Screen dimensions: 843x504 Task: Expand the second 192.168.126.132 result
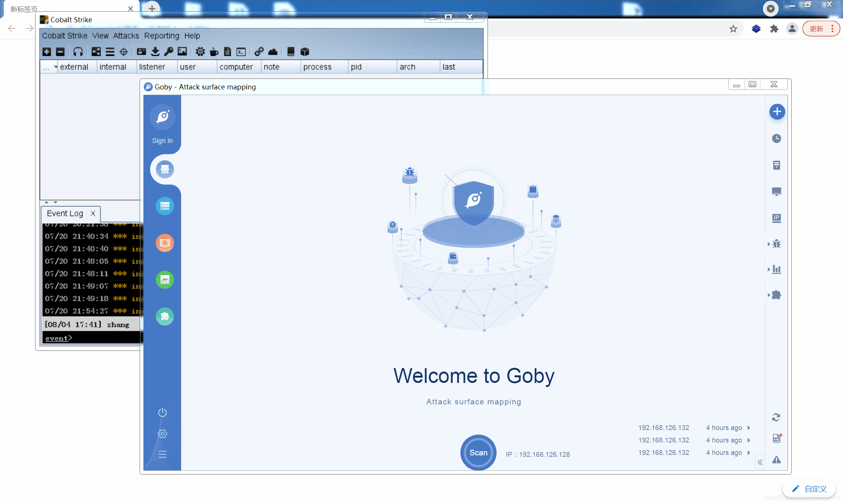click(x=748, y=439)
